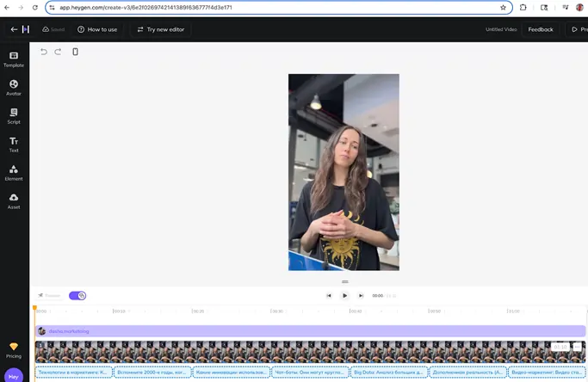Click the Untitled Video title field
The width and height of the screenshot is (588, 382).
click(501, 29)
